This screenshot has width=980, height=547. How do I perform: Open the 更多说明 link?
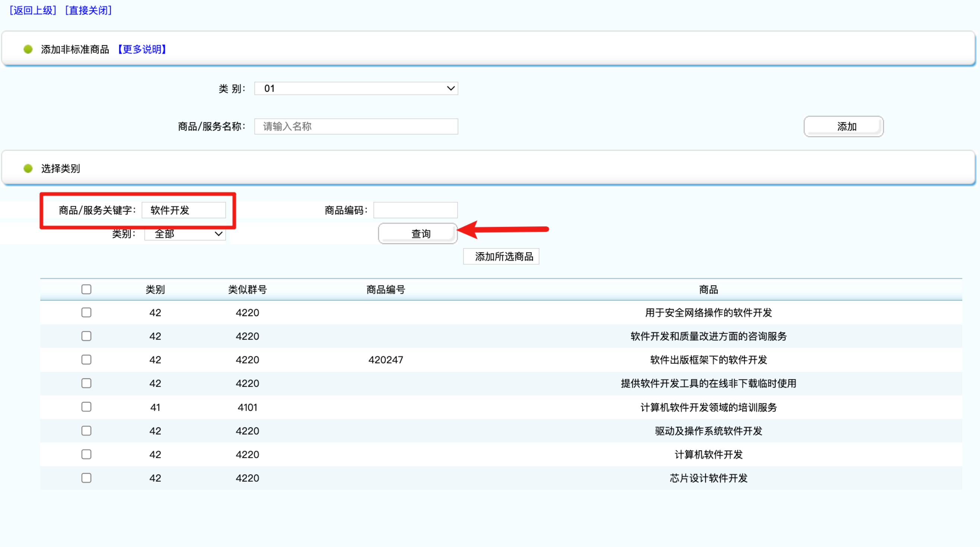[142, 49]
